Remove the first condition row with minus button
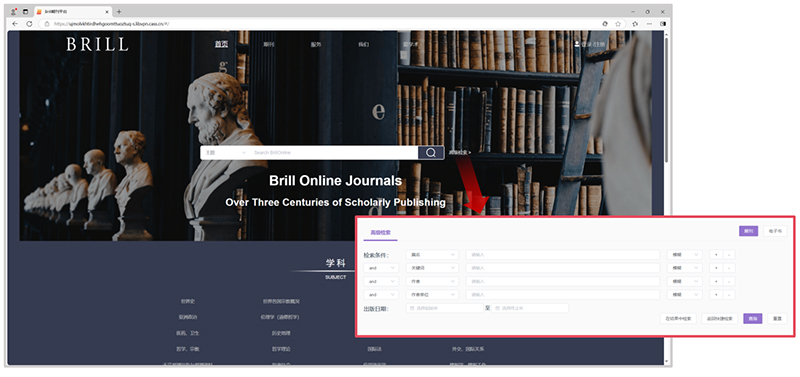Image resolution: width=800 pixels, height=377 pixels. tap(729, 254)
